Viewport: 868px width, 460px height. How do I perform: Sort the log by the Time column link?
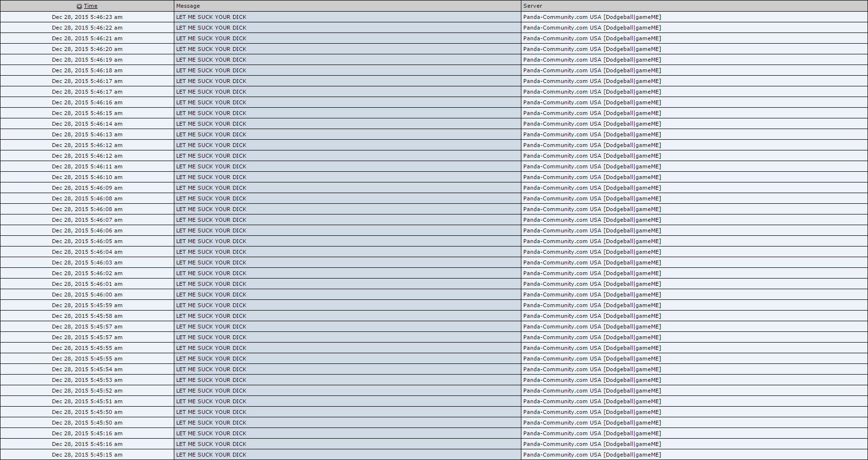tap(91, 6)
